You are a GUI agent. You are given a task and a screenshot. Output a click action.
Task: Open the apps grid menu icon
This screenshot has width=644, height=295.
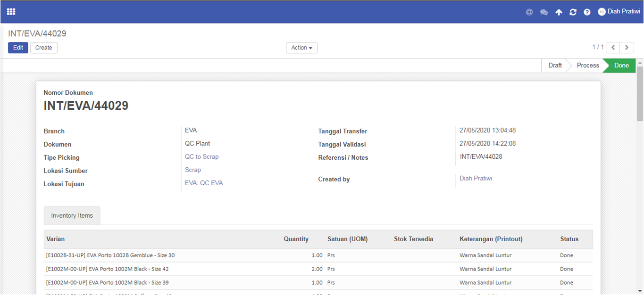[x=11, y=12]
